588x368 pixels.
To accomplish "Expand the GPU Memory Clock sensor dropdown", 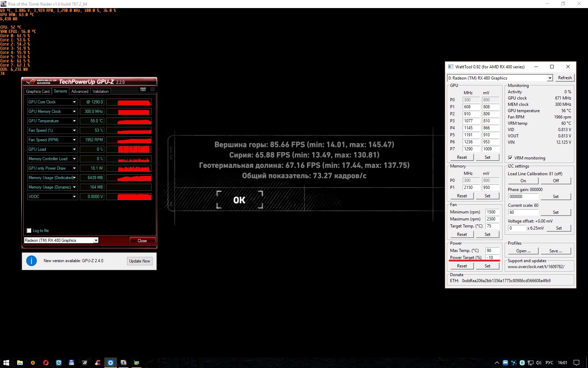I will (74, 111).
